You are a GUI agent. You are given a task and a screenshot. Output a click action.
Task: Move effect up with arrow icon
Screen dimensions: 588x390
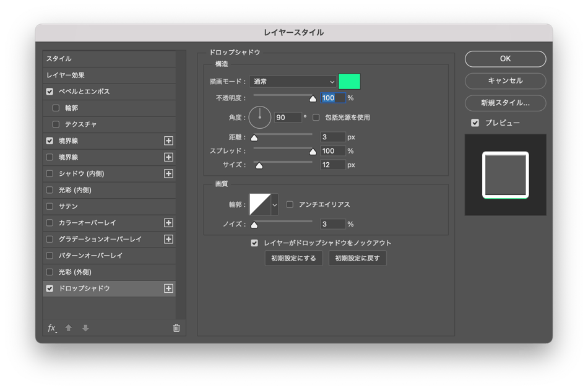(69, 328)
